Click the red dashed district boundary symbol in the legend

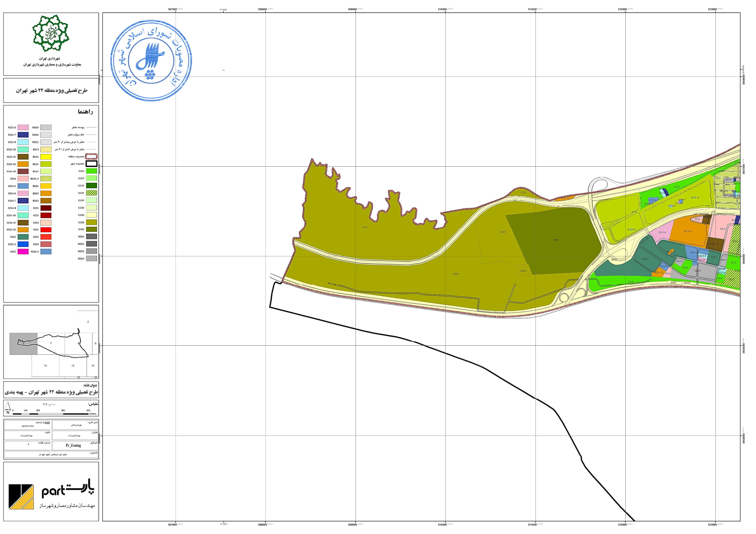point(91,157)
